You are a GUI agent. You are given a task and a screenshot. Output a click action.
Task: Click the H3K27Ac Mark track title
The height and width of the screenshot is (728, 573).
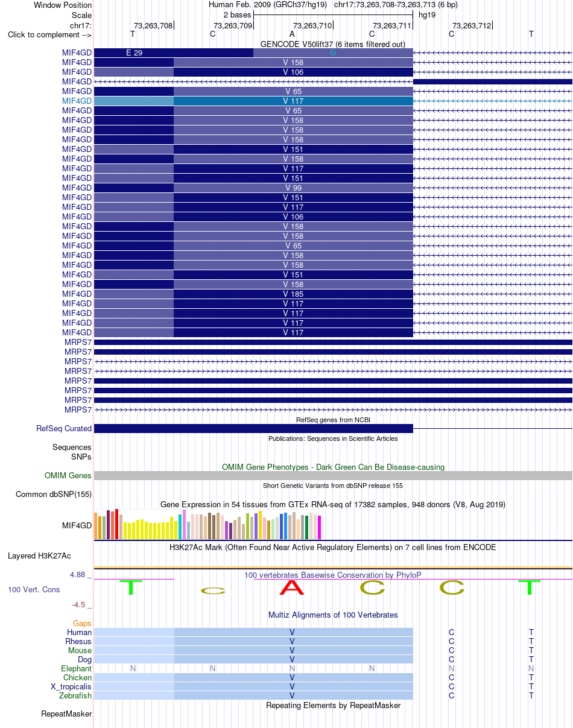[333, 547]
